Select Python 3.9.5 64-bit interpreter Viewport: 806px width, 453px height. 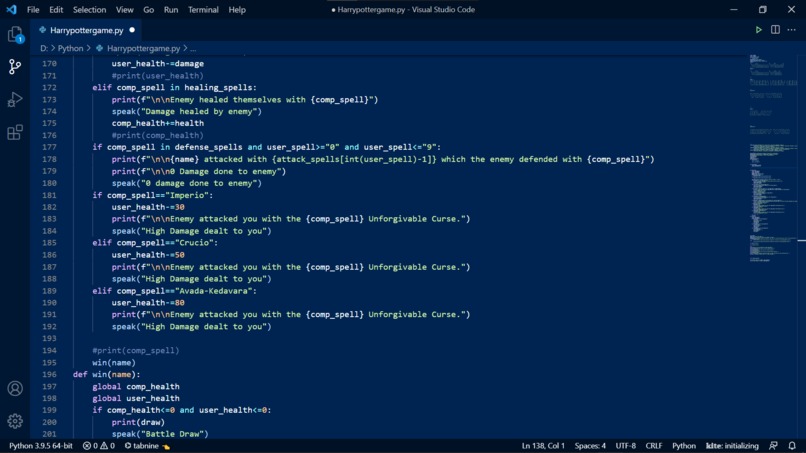(41, 446)
